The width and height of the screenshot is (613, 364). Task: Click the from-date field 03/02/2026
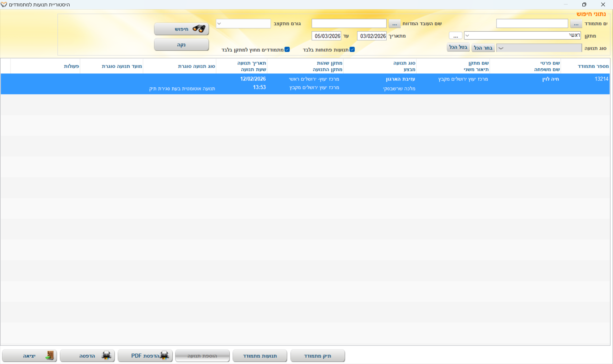point(372,36)
